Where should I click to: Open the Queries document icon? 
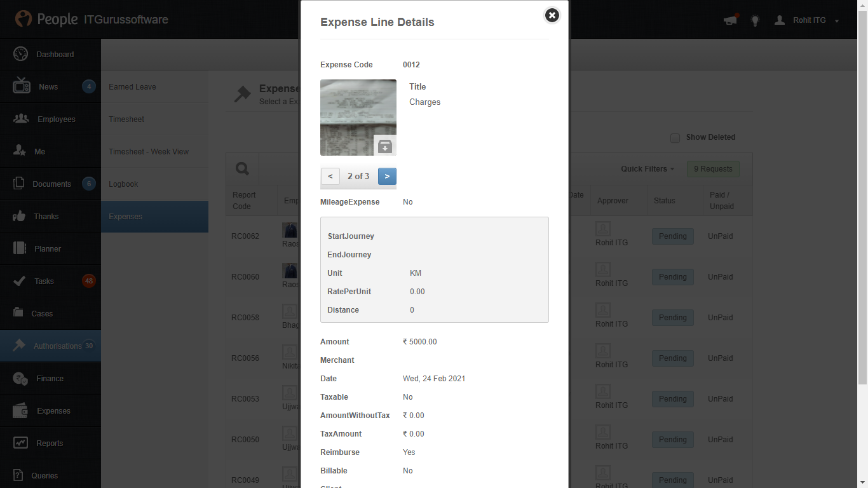coord(19,475)
